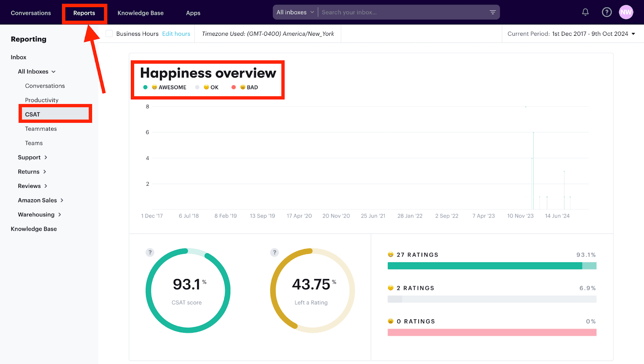Viewport: 644px width, 364px height.
Task: Toggle the AWESOME series in the chart legend
Action: [x=165, y=87]
